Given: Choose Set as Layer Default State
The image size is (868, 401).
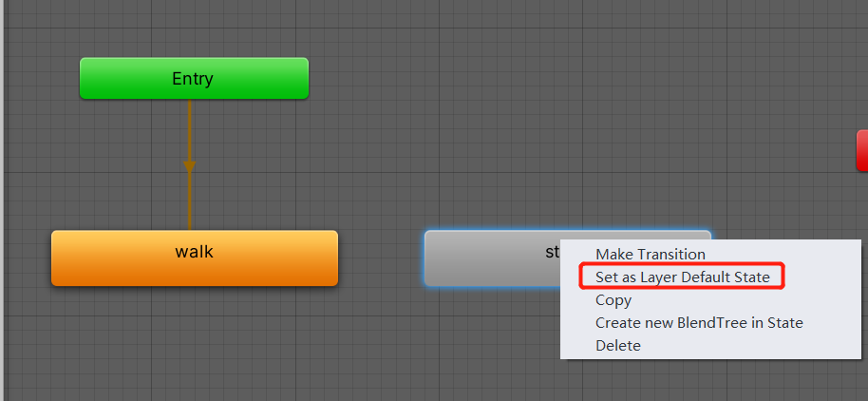Looking at the screenshot, I should [683, 277].
